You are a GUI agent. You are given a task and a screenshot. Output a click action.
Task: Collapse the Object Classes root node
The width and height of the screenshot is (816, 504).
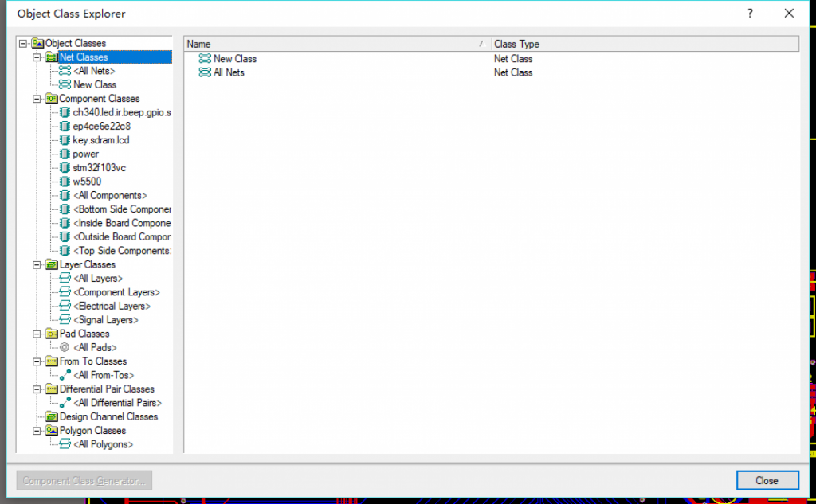[x=23, y=44]
